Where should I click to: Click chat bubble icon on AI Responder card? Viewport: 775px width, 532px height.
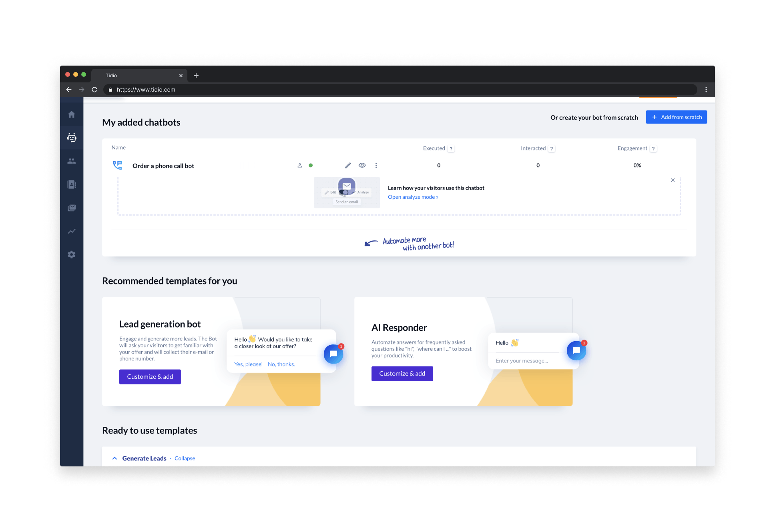point(576,350)
